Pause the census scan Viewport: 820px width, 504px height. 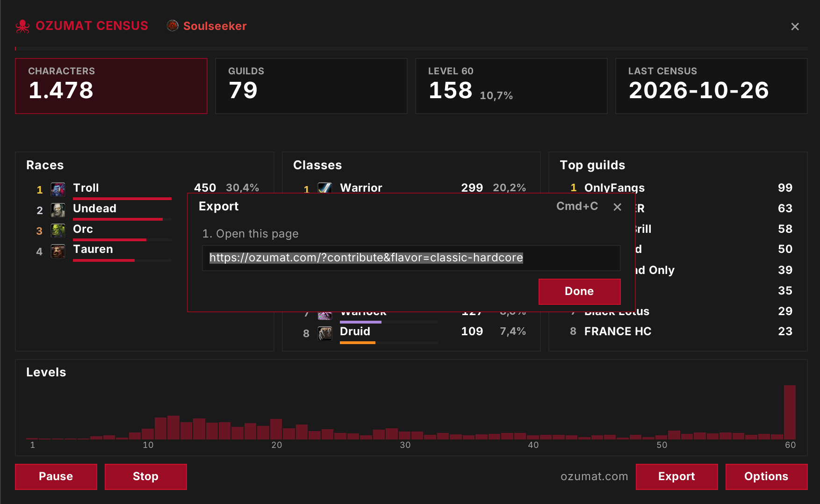56,477
